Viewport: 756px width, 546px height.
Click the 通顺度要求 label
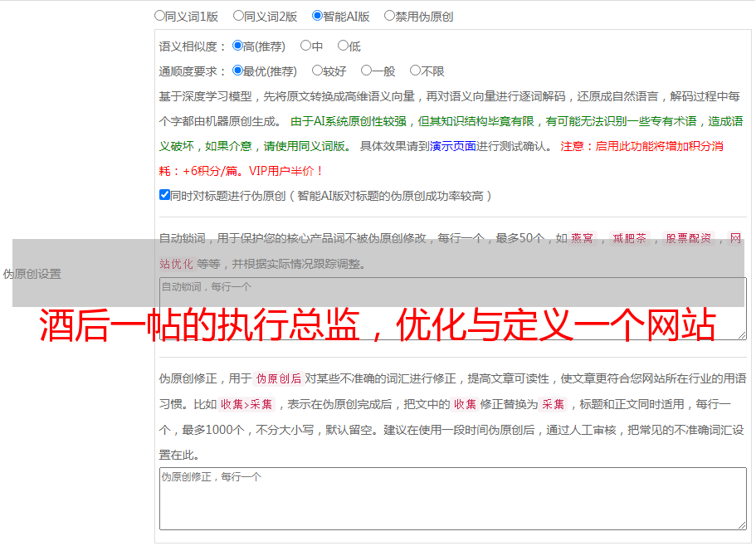(193, 71)
